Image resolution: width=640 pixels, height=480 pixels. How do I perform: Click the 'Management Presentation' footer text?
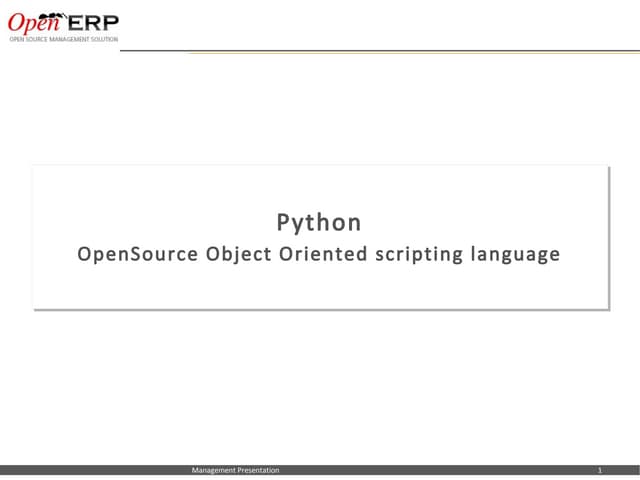click(236, 470)
